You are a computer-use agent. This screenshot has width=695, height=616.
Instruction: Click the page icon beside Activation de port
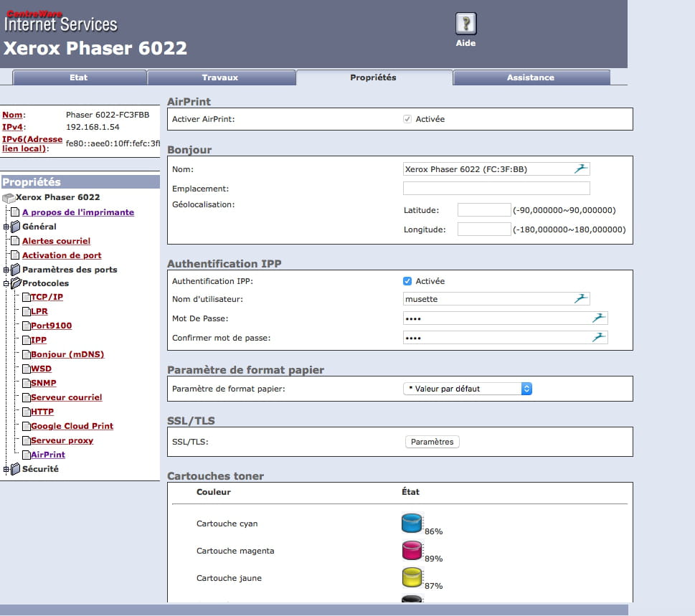tap(15, 255)
